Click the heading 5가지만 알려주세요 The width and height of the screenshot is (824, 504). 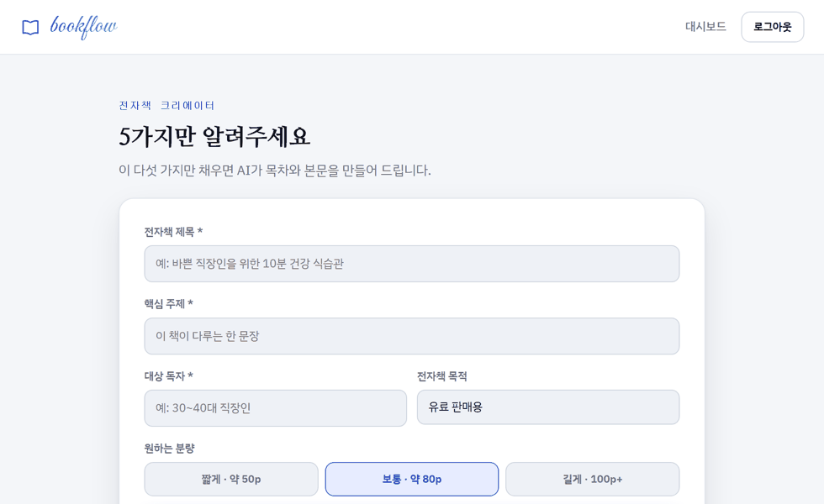[x=214, y=136]
